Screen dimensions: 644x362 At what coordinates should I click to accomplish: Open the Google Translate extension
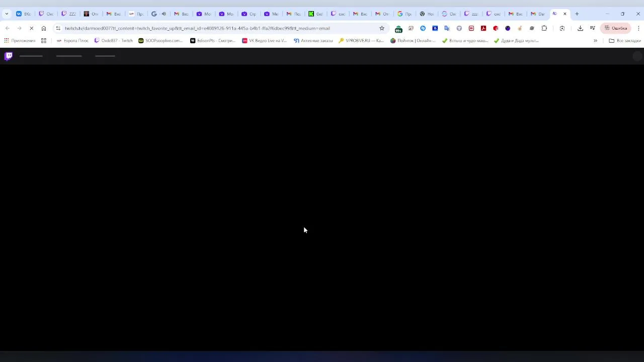[x=447, y=28]
